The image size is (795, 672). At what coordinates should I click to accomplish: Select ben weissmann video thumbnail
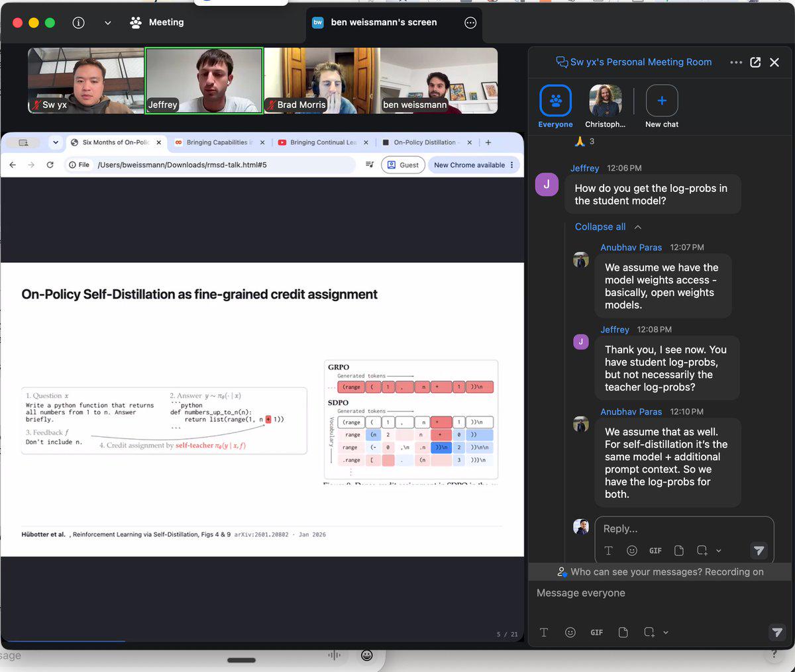439,80
